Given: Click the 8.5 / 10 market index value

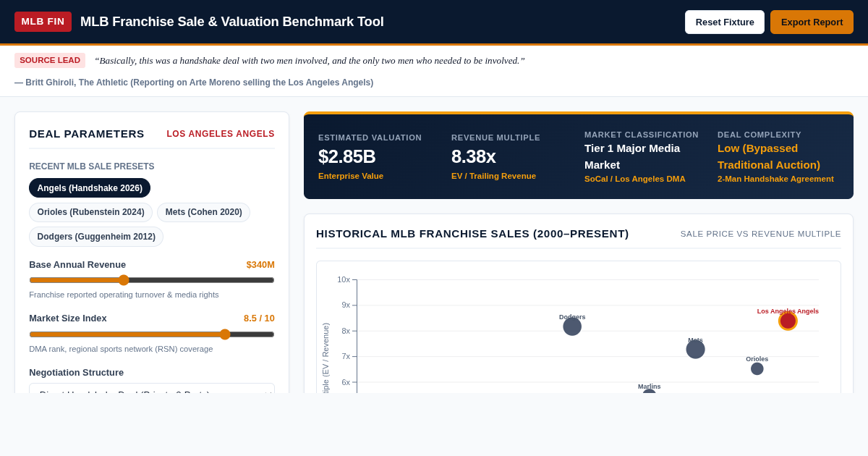Looking at the screenshot, I should coord(259,318).
